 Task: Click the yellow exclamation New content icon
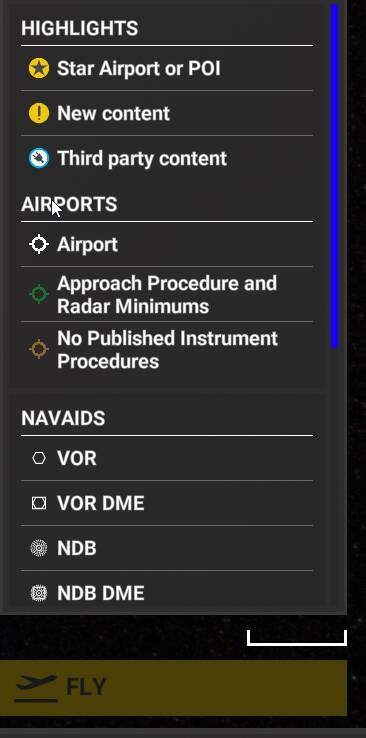click(39, 113)
